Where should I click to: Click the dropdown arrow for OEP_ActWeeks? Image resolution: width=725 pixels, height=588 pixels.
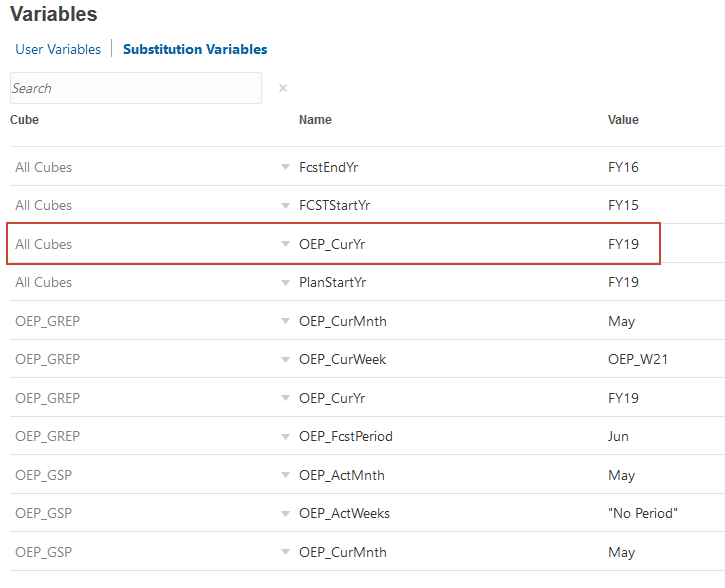pyautogui.click(x=285, y=514)
